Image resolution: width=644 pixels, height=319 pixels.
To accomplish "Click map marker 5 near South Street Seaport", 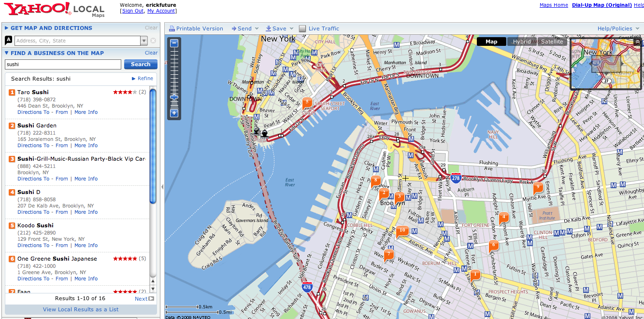I will [x=307, y=103].
